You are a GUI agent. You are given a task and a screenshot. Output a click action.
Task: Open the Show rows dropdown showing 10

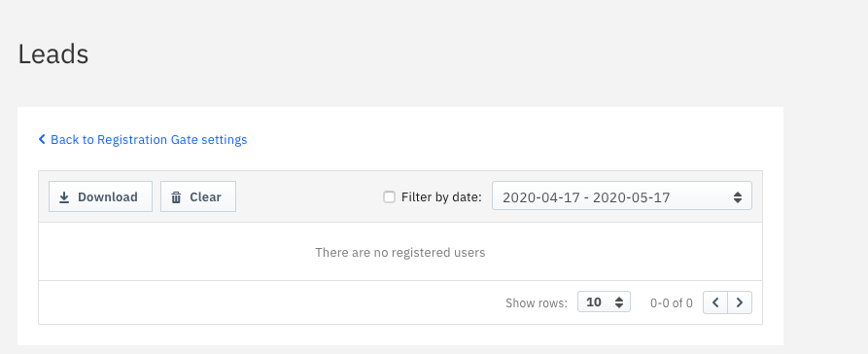click(x=604, y=301)
